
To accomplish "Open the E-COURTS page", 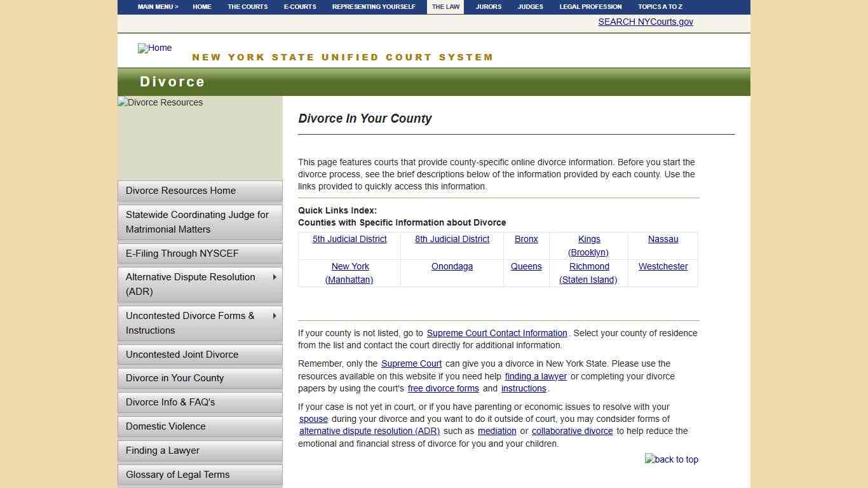I will (x=299, y=7).
